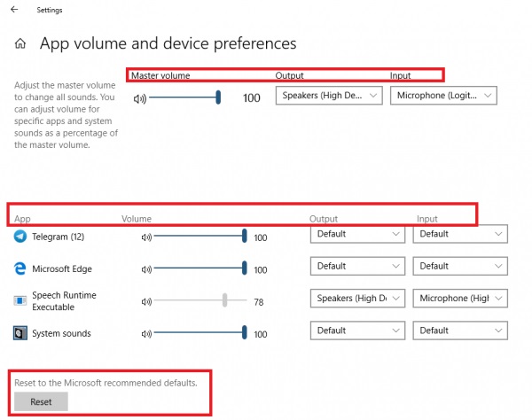Expand Microsoft Edge Input Default dropdown
Screen dimensions: 532x420
point(460,266)
